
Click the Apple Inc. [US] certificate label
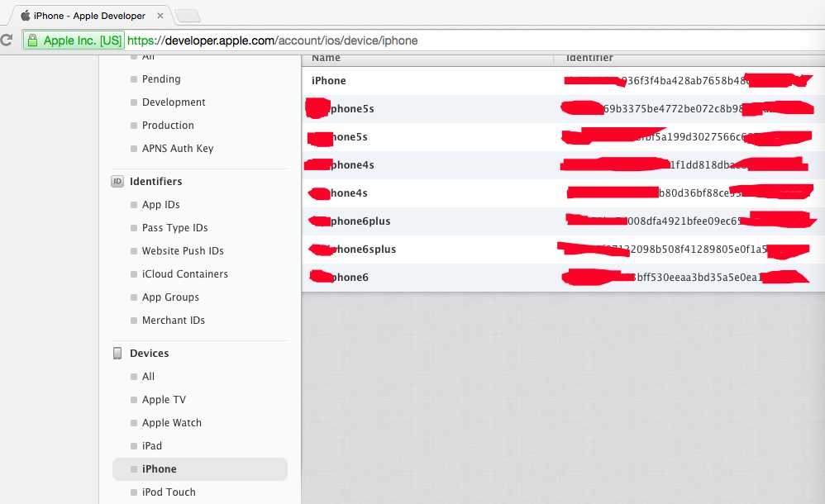(82, 40)
